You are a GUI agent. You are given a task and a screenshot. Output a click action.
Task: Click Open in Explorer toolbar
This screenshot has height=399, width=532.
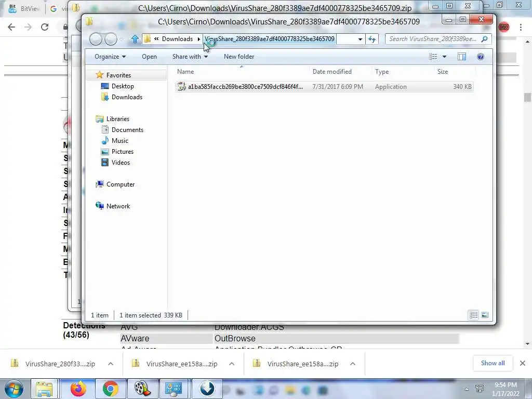pyautogui.click(x=149, y=57)
